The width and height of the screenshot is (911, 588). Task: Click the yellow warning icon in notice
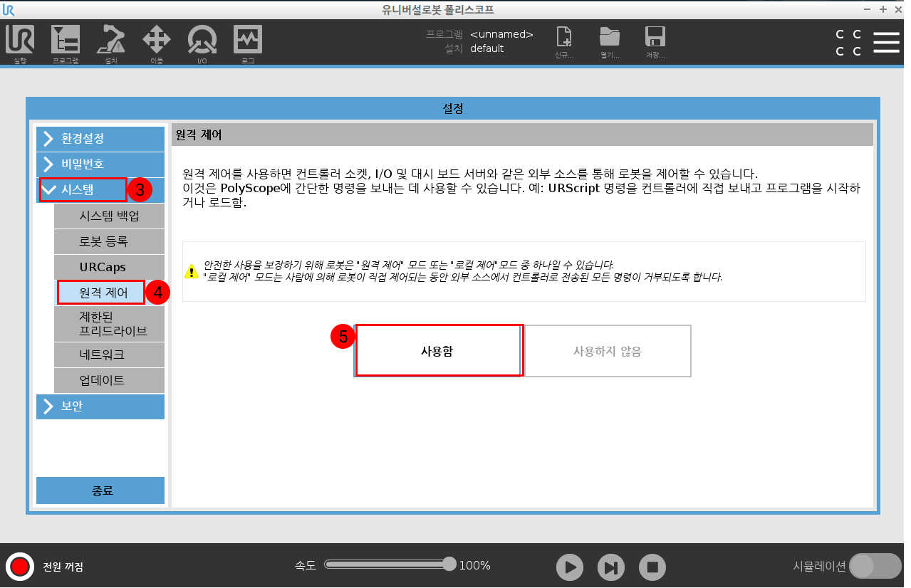click(192, 271)
